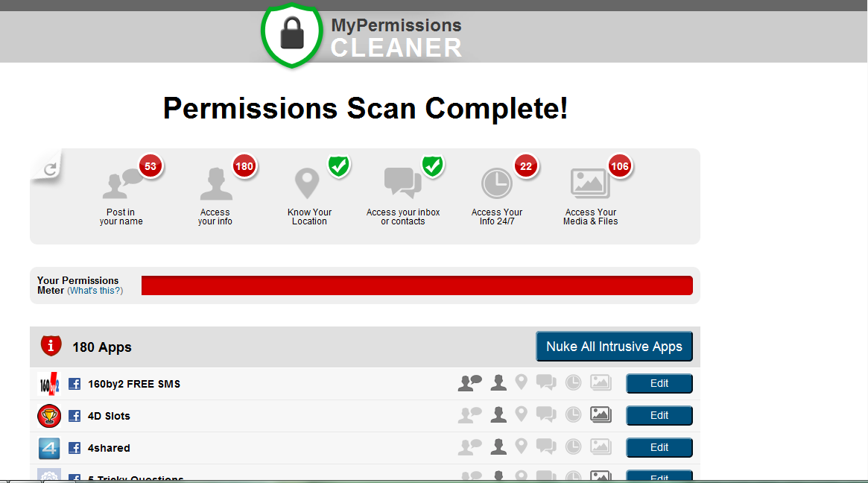Click Facebook icon next to 4shared
The image size is (868, 483).
click(75, 448)
